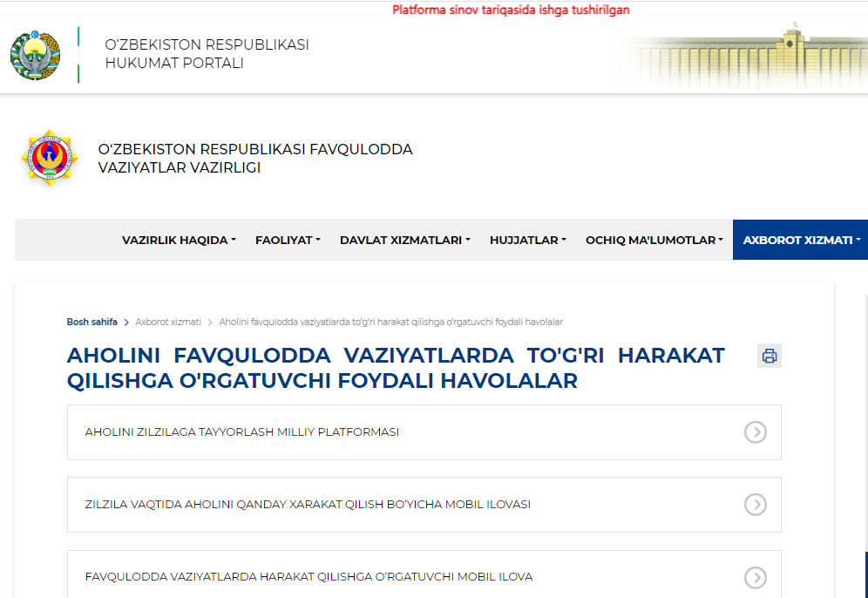Open the Faoliyat dropdown menu

coord(288,240)
